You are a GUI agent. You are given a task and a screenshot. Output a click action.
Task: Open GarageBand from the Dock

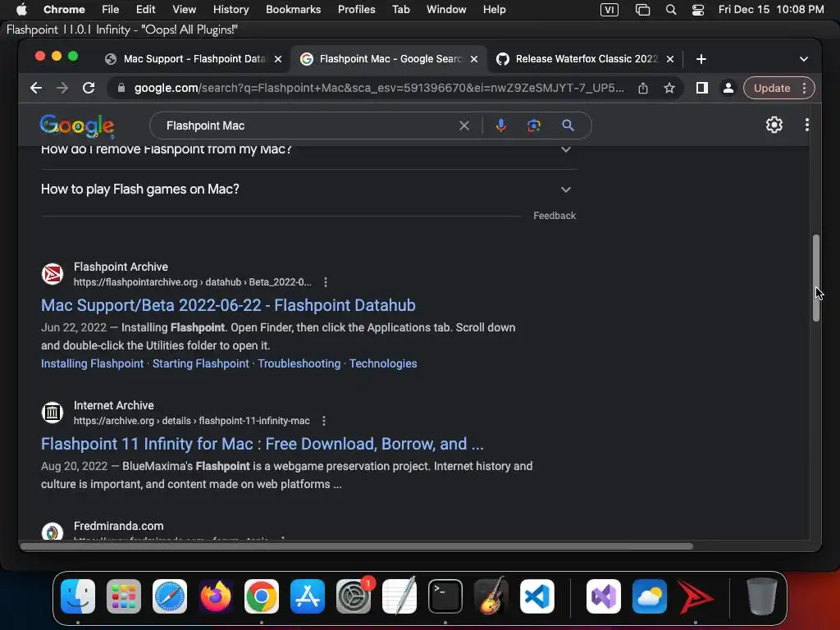coord(491,596)
